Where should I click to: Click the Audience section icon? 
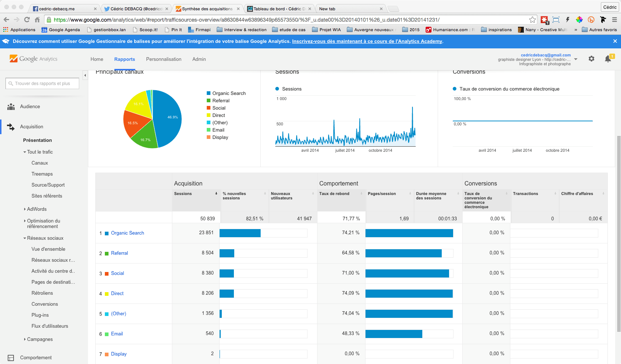[x=11, y=107]
